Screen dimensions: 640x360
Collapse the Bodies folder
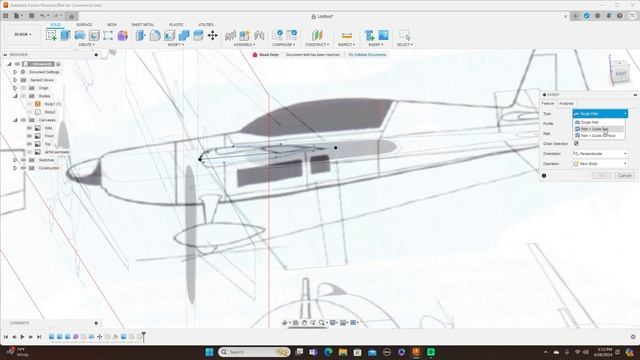coord(15,96)
